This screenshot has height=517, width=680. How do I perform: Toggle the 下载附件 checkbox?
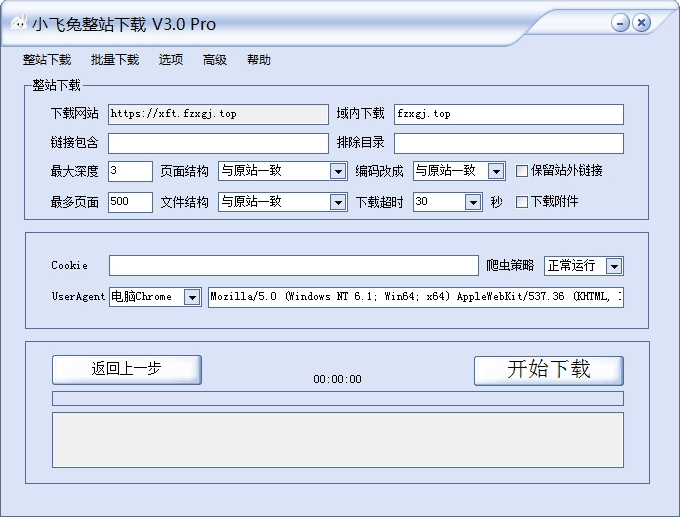coord(522,202)
